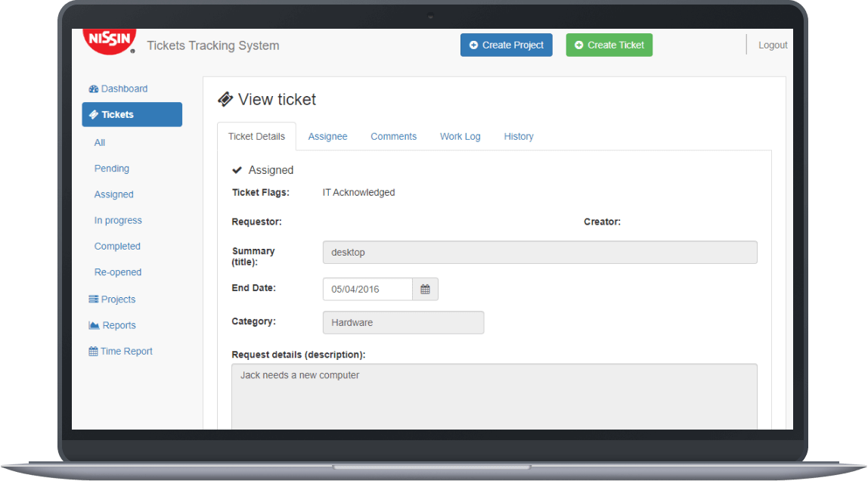Click the Create Ticket button

pos(609,45)
